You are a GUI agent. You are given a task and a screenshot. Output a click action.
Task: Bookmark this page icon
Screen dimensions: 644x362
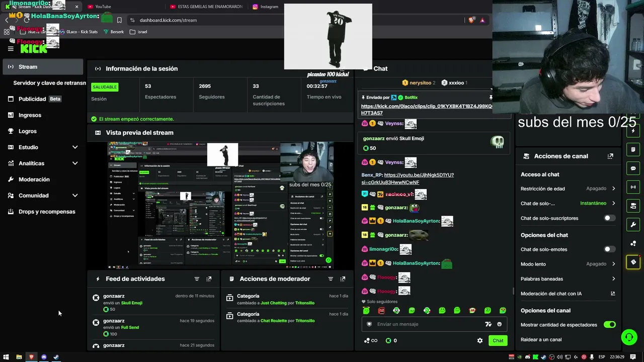point(119,20)
